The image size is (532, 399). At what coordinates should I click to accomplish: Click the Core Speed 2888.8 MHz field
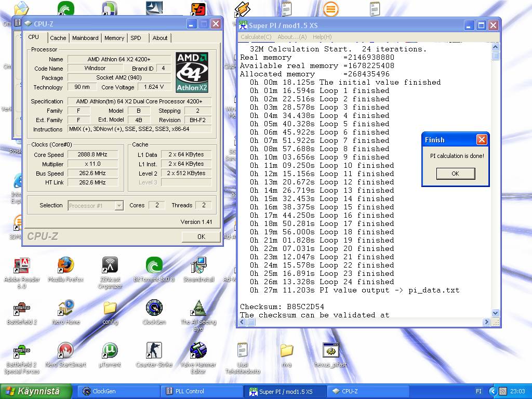(x=92, y=154)
